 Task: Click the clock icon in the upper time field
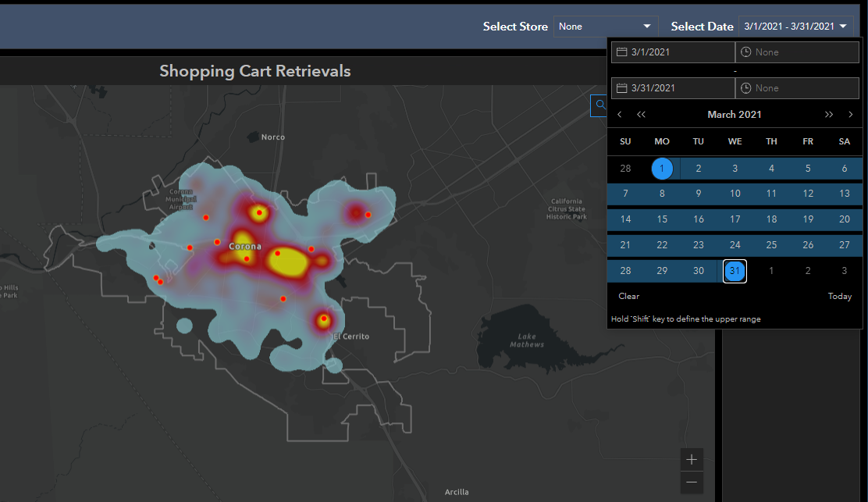[747, 52]
